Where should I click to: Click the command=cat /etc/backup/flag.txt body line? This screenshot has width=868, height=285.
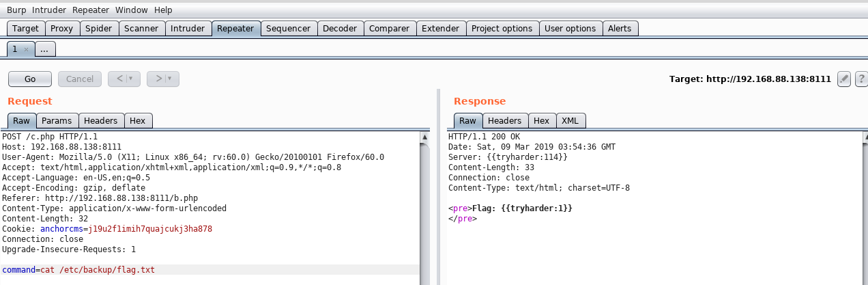click(x=210, y=270)
